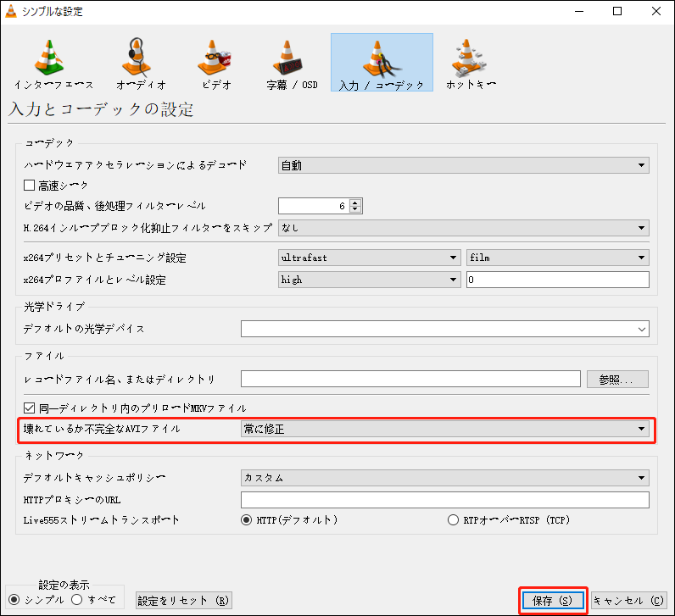675x616 pixels.
Task: Open x264 tuning dropdown film
Action: coord(558,258)
